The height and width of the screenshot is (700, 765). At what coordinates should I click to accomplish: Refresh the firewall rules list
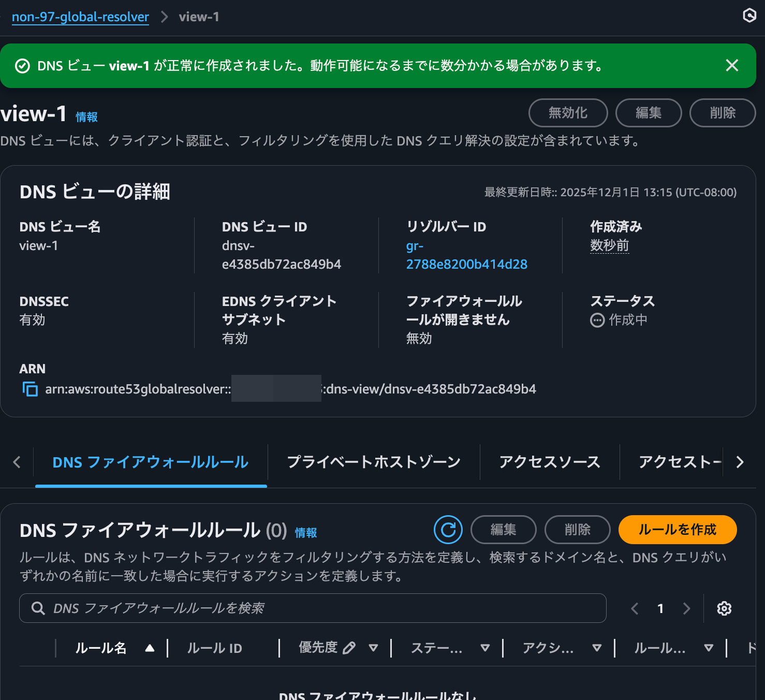[x=448, y=530]
